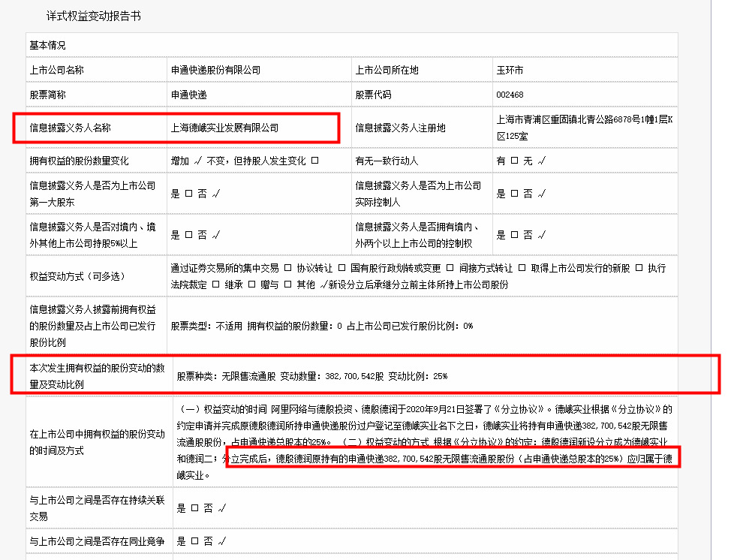731x560 pixels.
Task: Tick the 继承 checkbox
Action: [x=251, y=284]
